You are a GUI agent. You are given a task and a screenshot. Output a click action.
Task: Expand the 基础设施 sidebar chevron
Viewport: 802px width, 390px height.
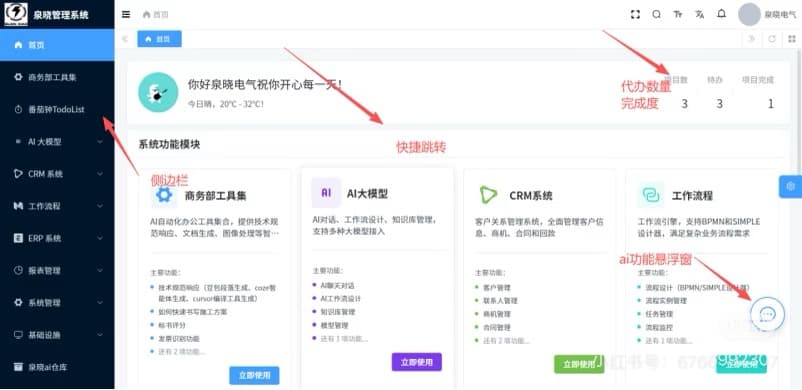(x=100, y=335)
